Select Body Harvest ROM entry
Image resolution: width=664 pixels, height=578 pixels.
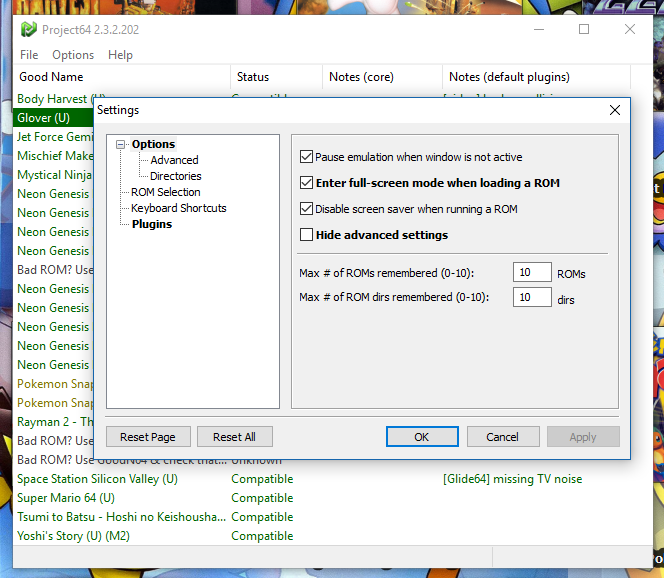tap(55, 99)
